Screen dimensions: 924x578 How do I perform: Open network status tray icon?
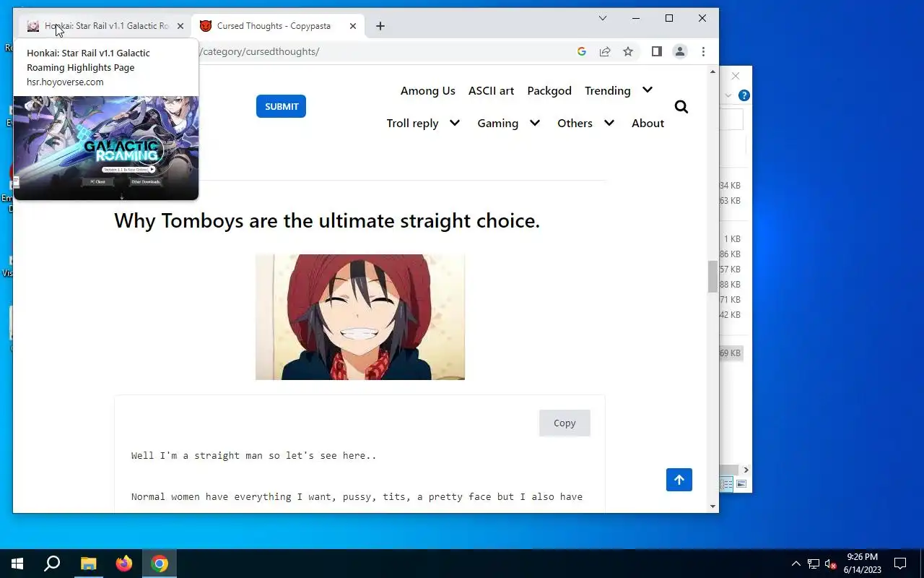pos(814,564)
